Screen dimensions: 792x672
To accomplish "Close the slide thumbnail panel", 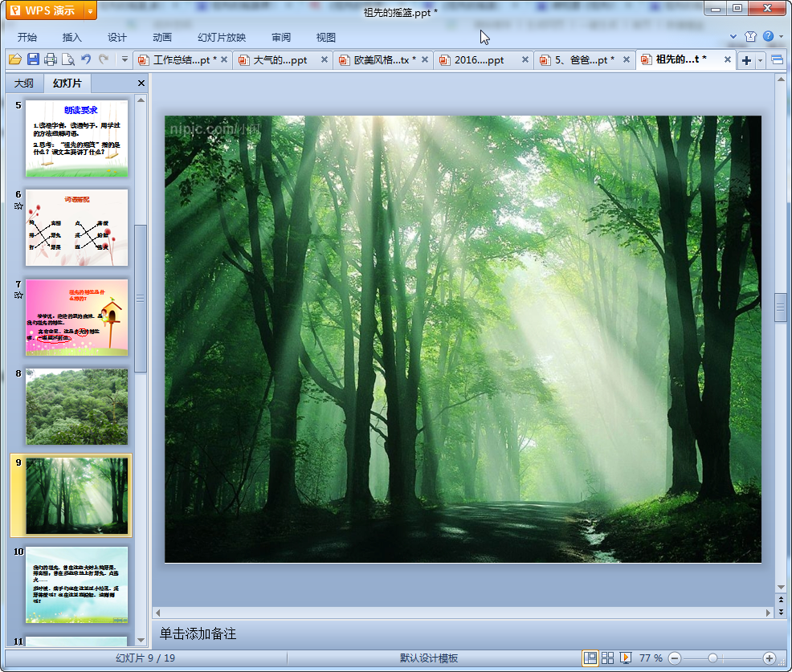I will tap(141, 83).
